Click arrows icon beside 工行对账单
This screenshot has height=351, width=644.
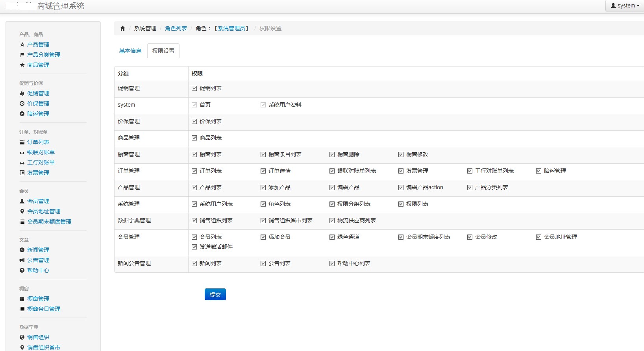pos(22,163)
